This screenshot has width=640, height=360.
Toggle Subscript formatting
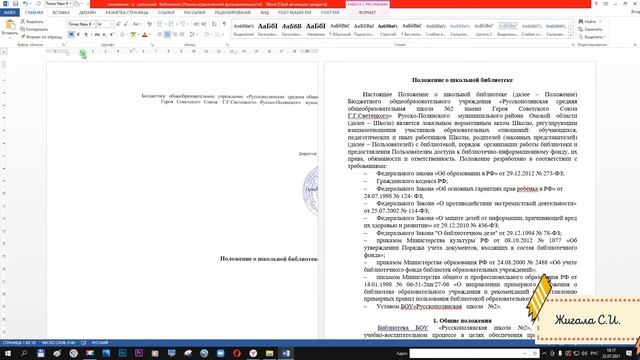[x=104, y=35]
